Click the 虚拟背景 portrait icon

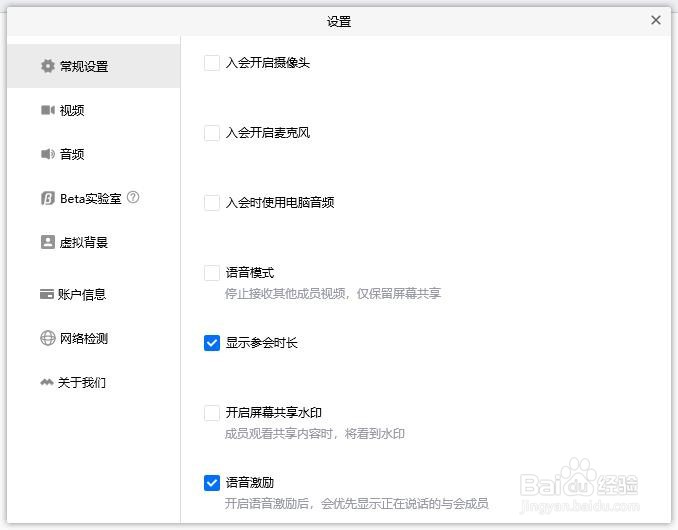(47, 242)
